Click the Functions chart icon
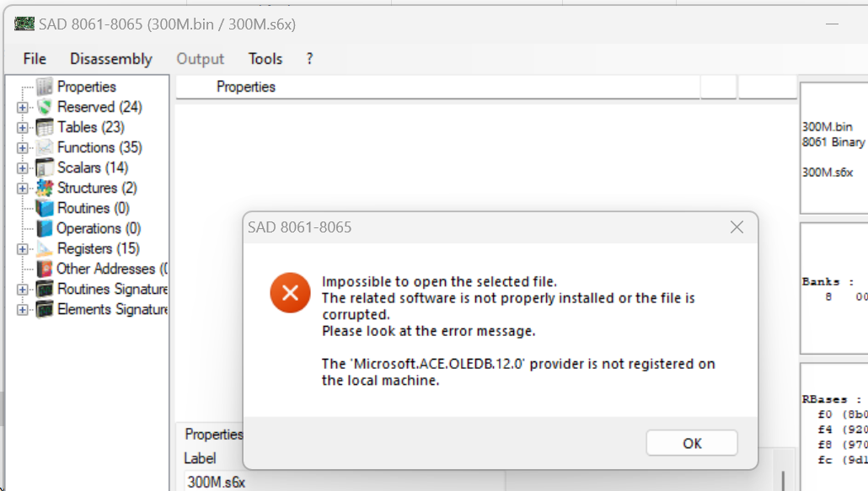The width and height of the screenshot is (868, 491). click(44, 147)
